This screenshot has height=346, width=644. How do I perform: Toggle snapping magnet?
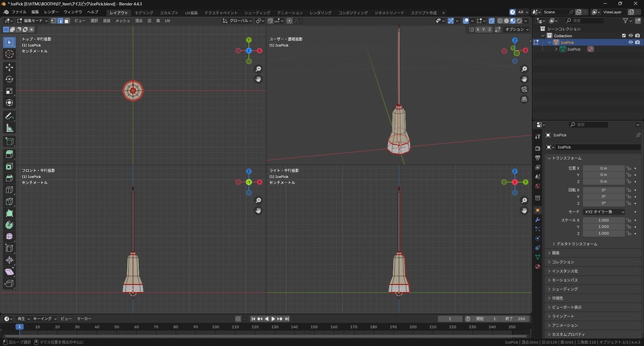(270, 21)
